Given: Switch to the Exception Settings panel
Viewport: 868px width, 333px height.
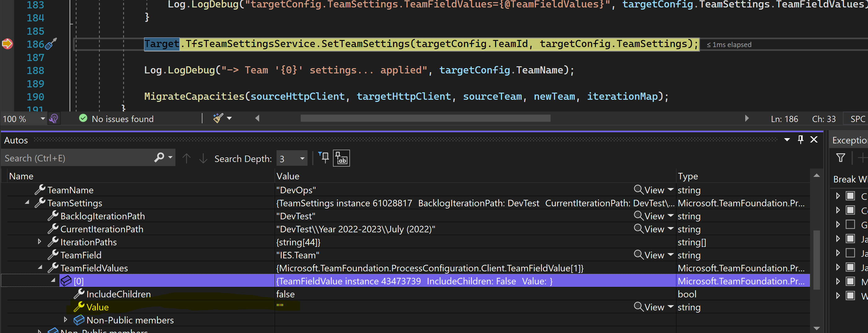Looking at the screenshot, I should pyautogui.click(x=849, y=140).
